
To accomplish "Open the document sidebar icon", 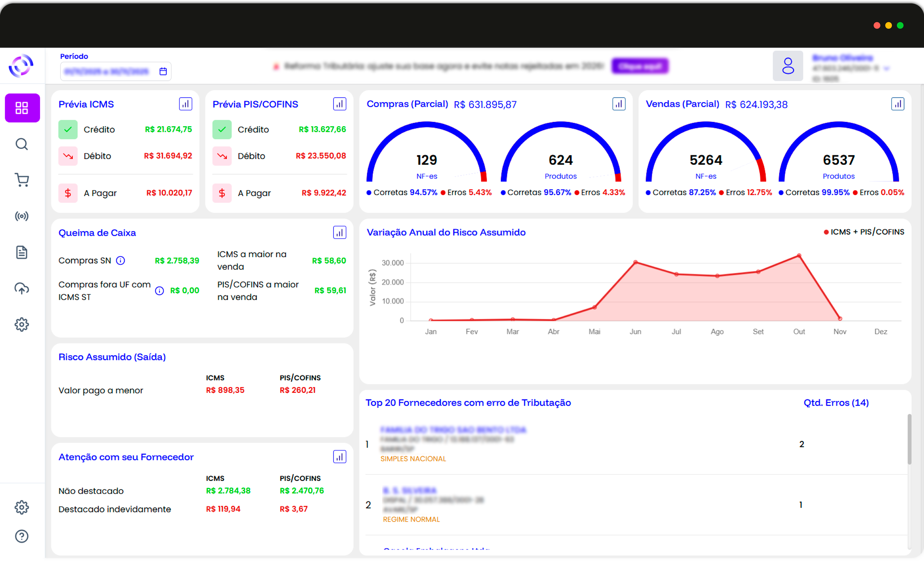I will point(22,252).
